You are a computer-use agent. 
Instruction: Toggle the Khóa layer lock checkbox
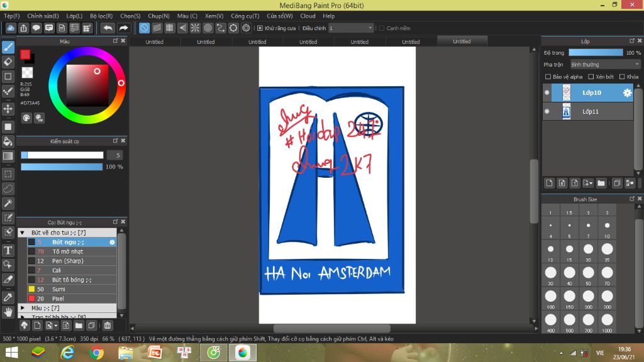click(x=621, y=77)
